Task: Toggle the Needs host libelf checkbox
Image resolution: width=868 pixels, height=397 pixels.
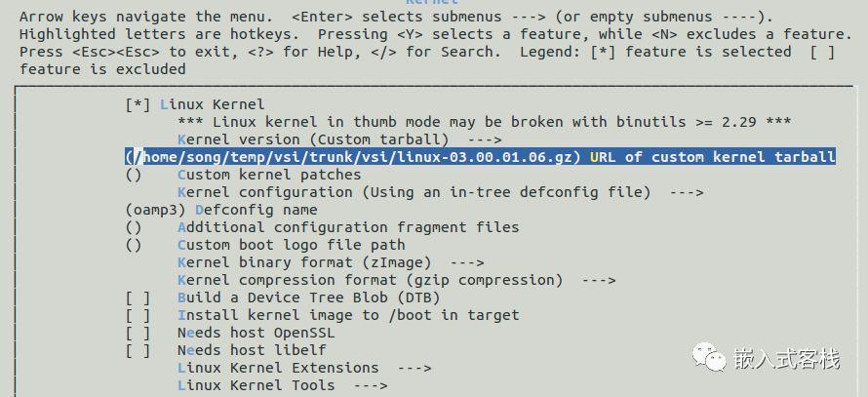Action: click(138, 351)
